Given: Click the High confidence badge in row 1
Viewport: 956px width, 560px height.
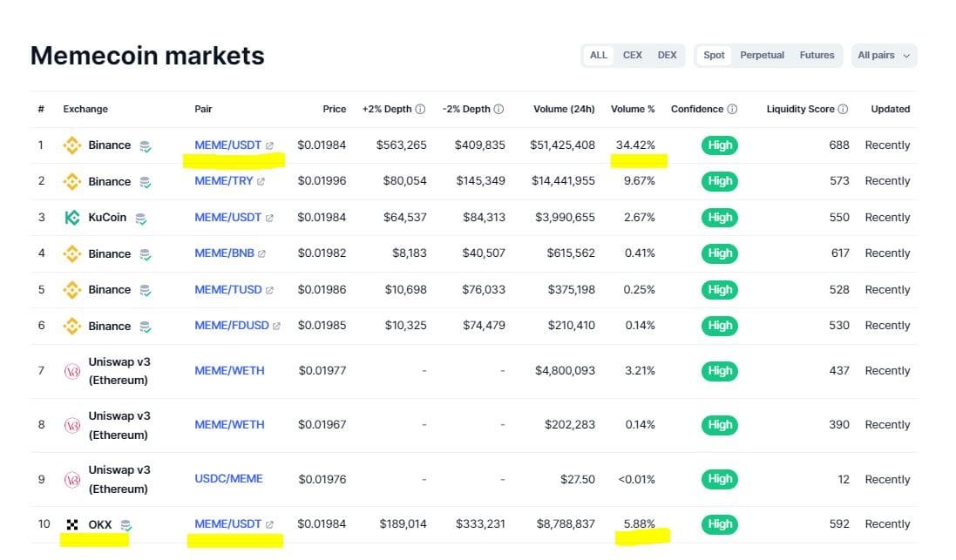Looking at the screenshot, I should click(719, 145).
